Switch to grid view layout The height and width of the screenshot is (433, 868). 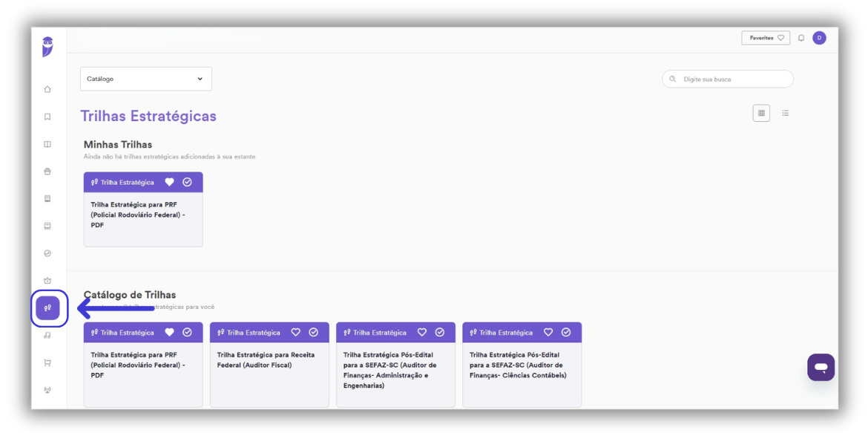[761, 113]
